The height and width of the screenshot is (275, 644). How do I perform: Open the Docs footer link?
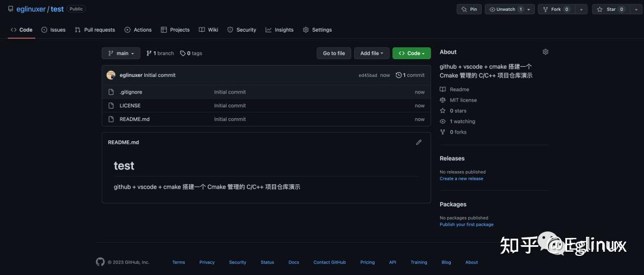click(x=293, y=262)
